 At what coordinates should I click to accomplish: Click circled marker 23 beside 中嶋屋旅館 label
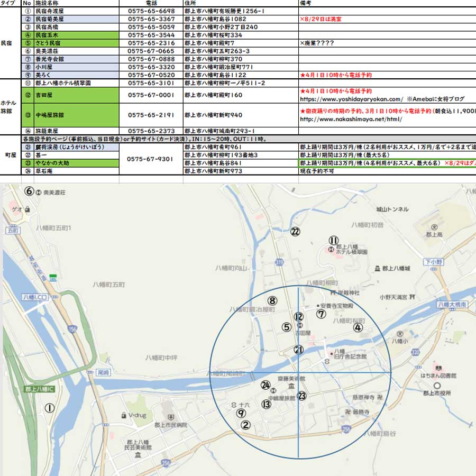[x=302, y=396]
